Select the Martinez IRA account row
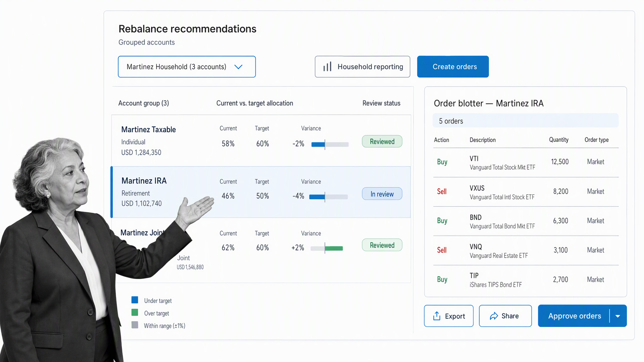 coord(261,192)
